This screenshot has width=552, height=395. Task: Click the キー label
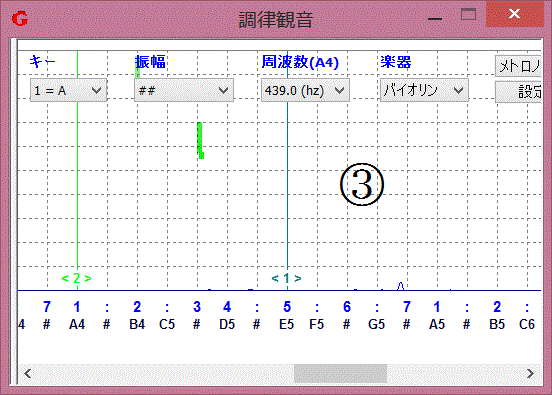click(42, 62)
